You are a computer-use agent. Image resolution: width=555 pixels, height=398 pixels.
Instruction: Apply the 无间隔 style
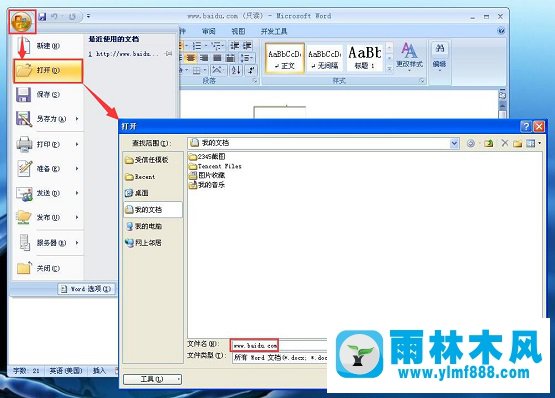click(x=325, y=58)
